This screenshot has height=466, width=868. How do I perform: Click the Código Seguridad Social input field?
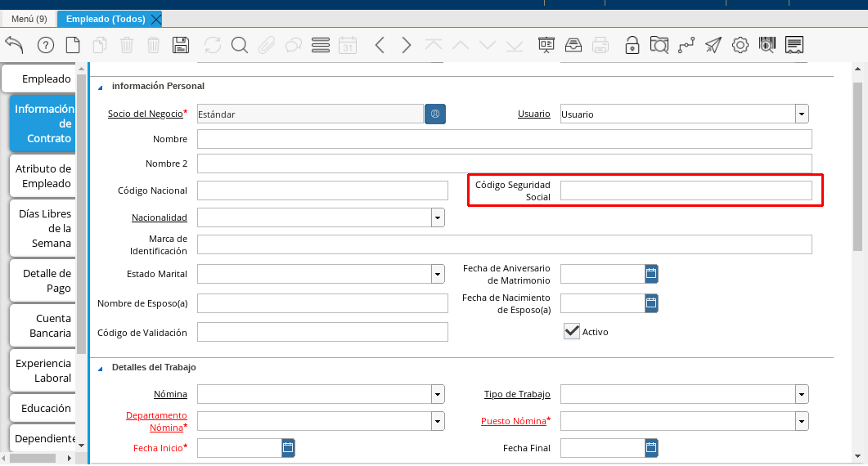[x=686, y=190]
